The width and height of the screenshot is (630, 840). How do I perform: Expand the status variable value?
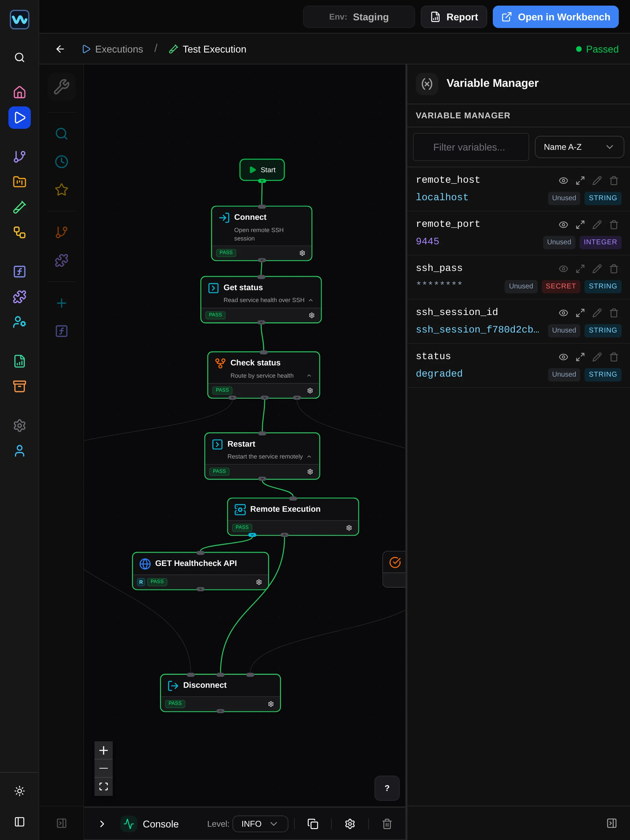point(580,357)
